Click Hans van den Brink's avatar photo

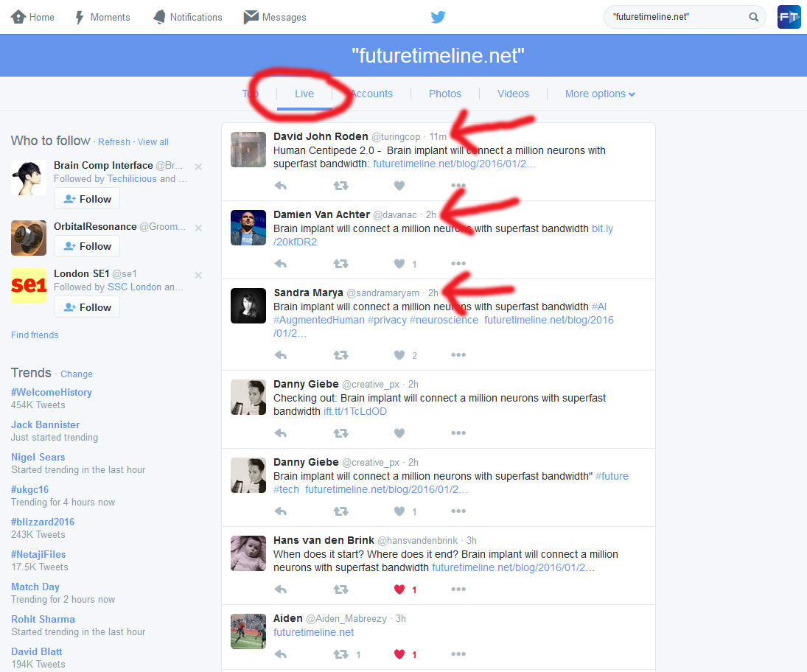click(x=248, y=553)
